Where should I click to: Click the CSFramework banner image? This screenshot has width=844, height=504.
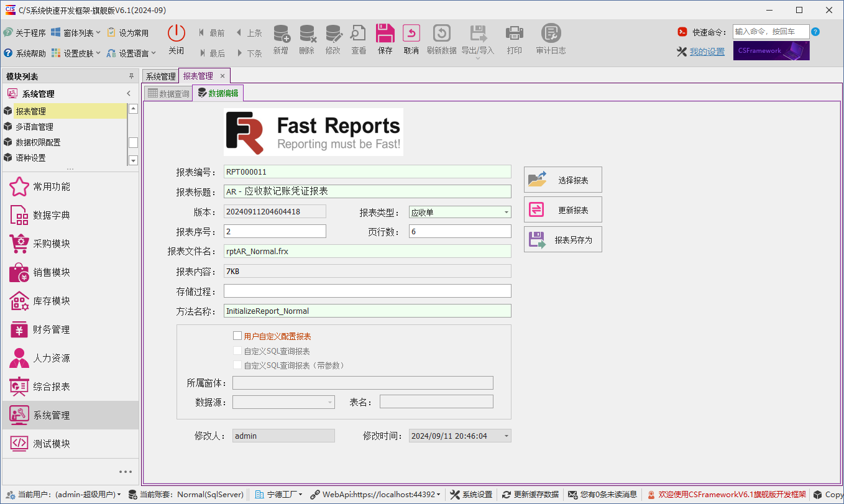771,51
